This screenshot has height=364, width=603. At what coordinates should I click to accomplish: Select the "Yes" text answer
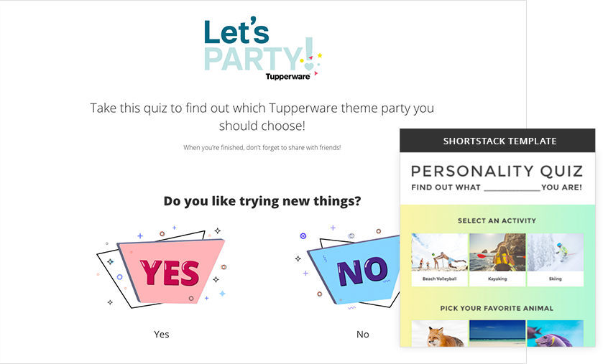[x=162, y=334]
